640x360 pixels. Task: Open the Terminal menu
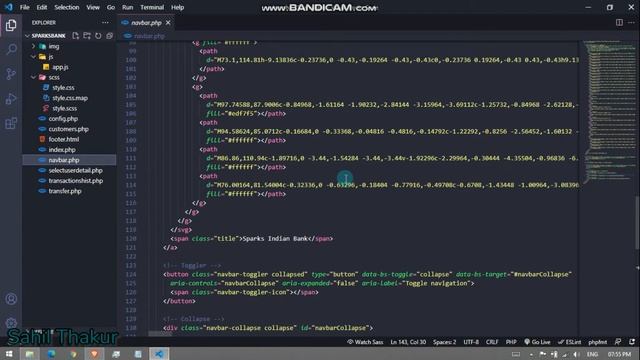tap(152, 7)
